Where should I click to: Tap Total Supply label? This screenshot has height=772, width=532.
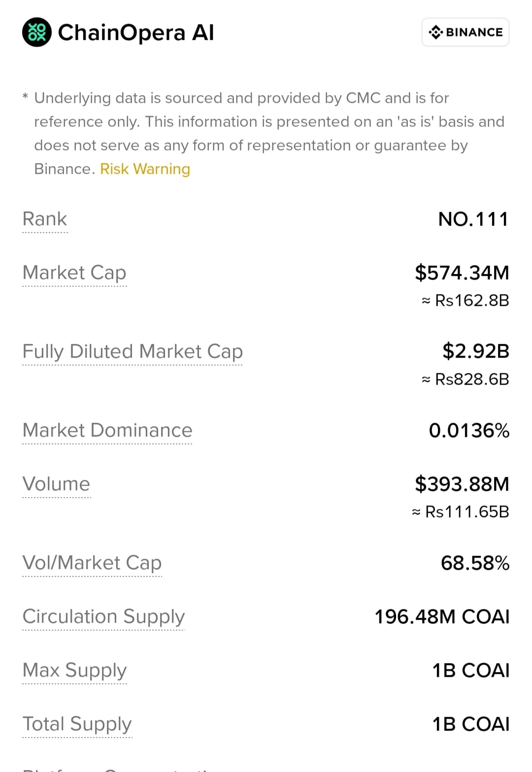pos(77,724)
